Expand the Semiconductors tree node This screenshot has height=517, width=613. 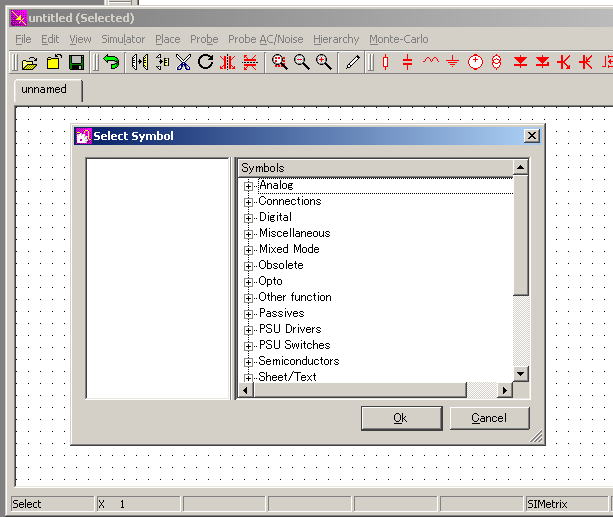click(x=248, y=363)
